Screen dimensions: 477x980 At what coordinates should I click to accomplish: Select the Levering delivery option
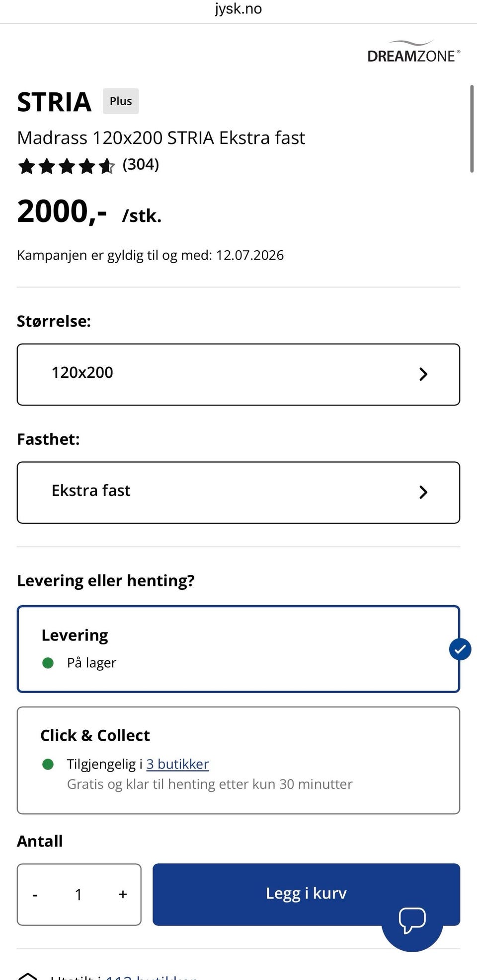coord(238,649)
